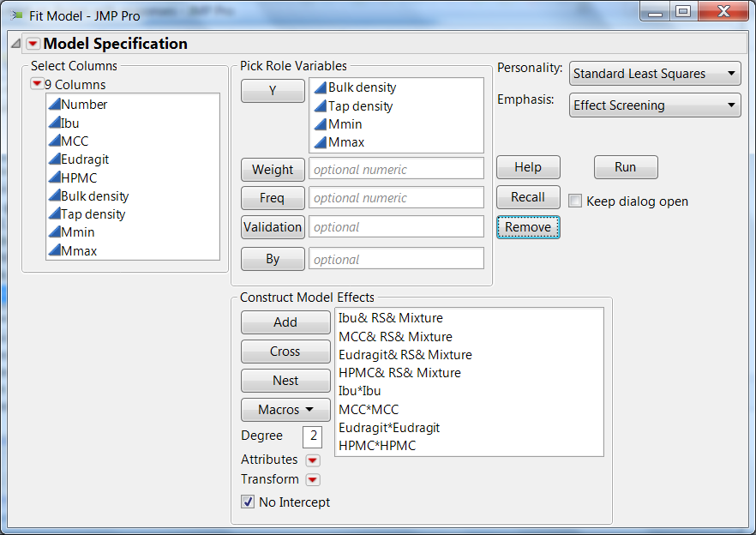756x535 pixels.
Task: Select MCC column in Select Columns list
Action: coord(133,141)
